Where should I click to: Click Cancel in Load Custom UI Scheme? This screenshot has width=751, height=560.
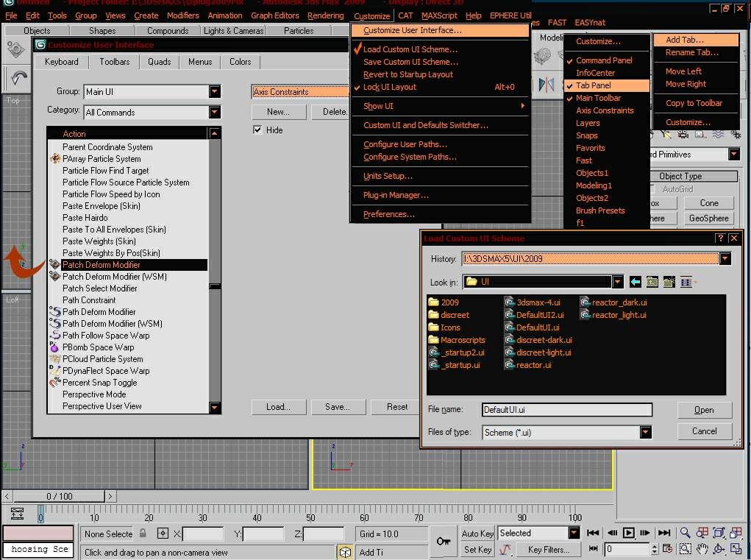(x=704, y=431)
